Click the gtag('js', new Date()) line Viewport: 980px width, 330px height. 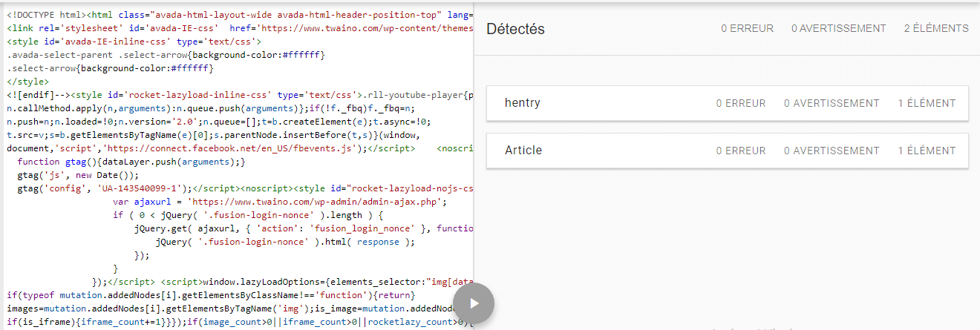78,175
